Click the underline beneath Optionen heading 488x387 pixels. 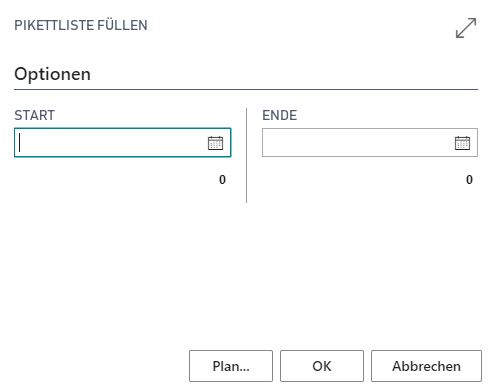pos(246,89)
